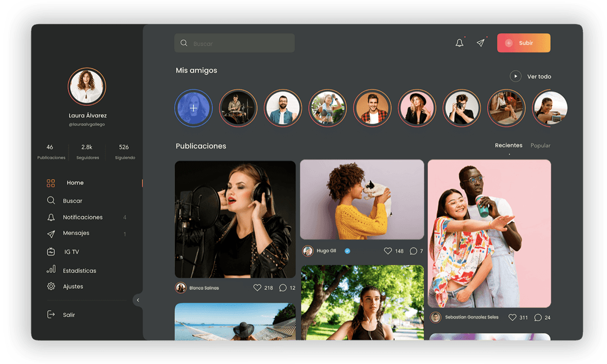Image resolution: width=607 pixels, height=364 pixels.
Task: Open comments on Blanca Salinas's post
Action: tap(283, 288)
